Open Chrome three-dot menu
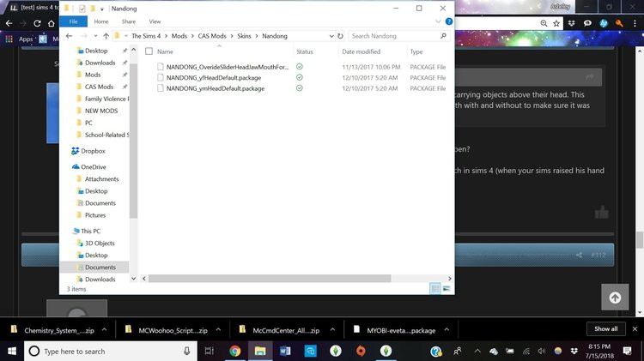The height and width of the screenshot is (361, 644). tap(635, 23)
